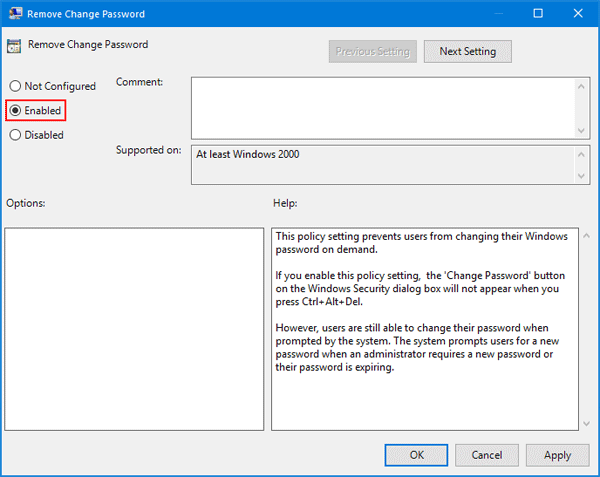Screen dimensions: 600x477
Task: Click inside the Help description text
Action: (420, 300)
